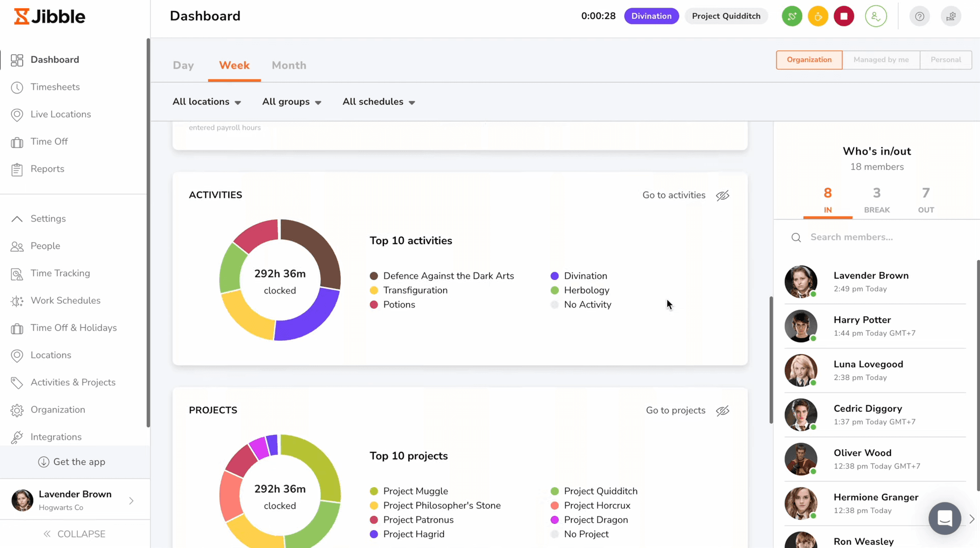The width and height of the screenshot is (980, 548).
Task: Expand side arrow near chat bubble
Action: tap(971, 519)
